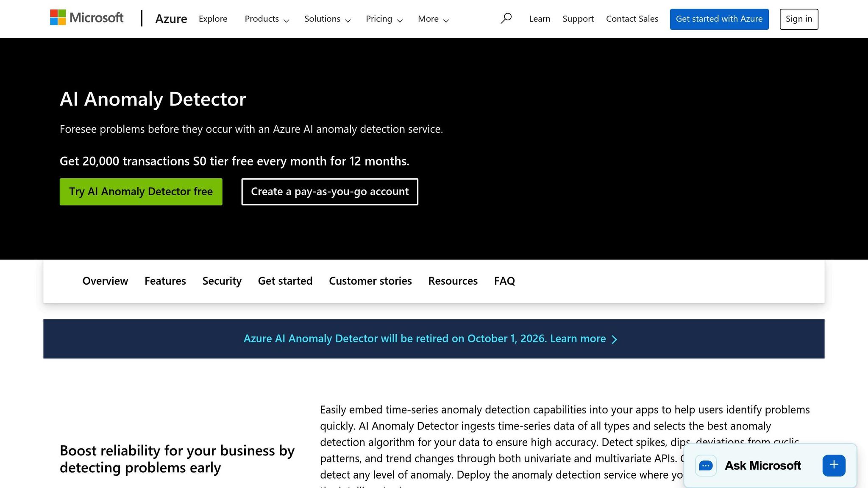Open the search magnifier

click(x=506, y=18)
